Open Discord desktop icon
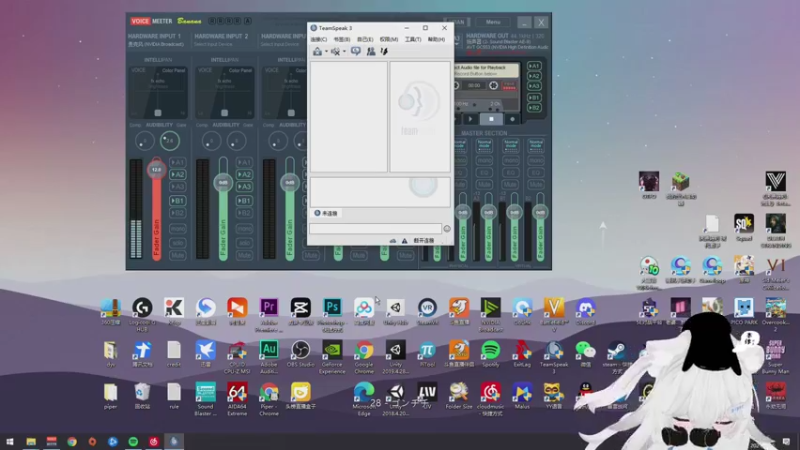This screenshot has width=800, height=450. (x=585, y=311)
